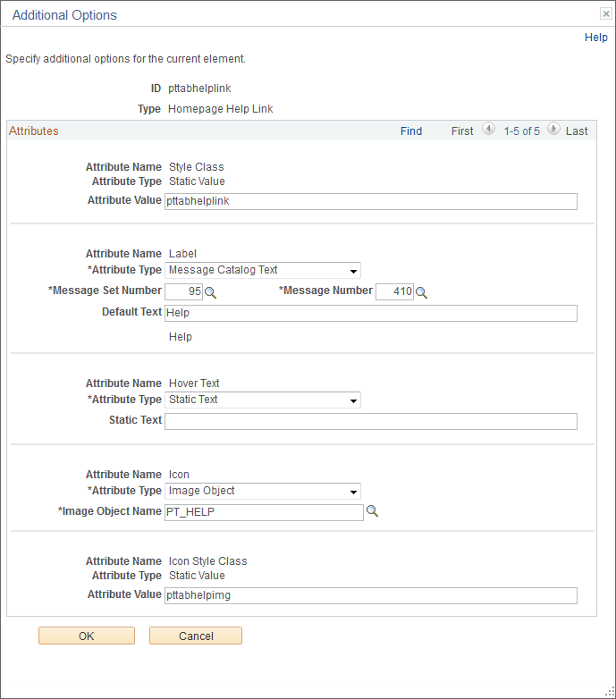Show previous row arrow in Attributes
Image resolution: width=616 pixels, height=699 pixels.
488,130
